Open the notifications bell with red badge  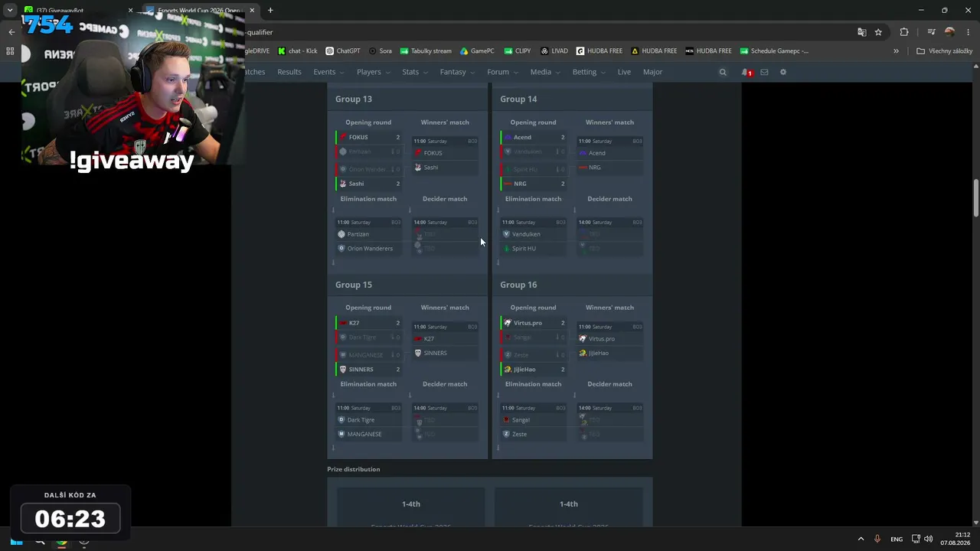pos(746,72)
